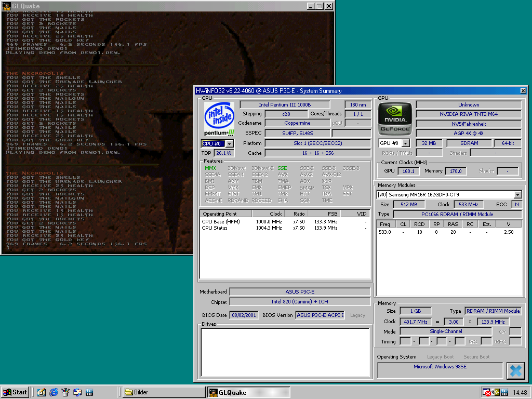This screenshot has width=532, height=399.
Task: Click the Show Desktop quick launch icon
Action: tap(42, 392)
